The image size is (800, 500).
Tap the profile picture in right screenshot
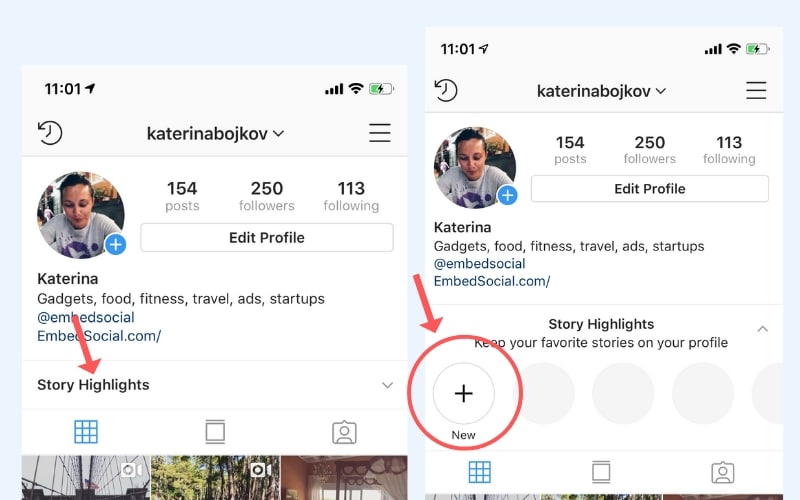[474, 167]
